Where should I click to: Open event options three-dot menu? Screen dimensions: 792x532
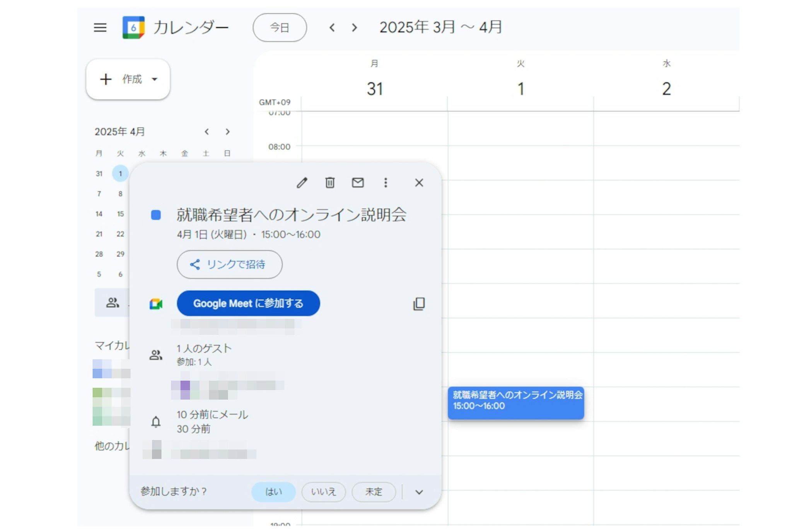coord(386,182)
